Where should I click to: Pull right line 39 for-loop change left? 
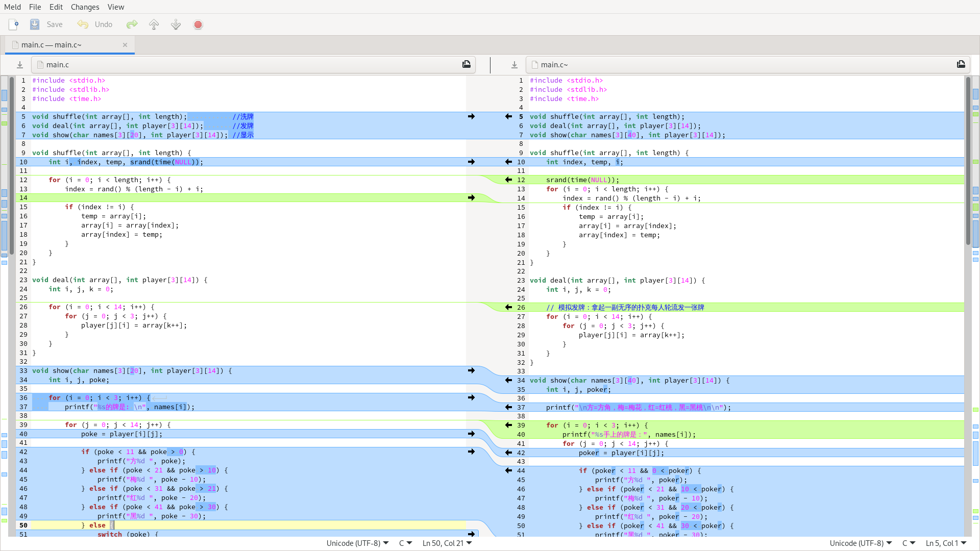[508, 425]
